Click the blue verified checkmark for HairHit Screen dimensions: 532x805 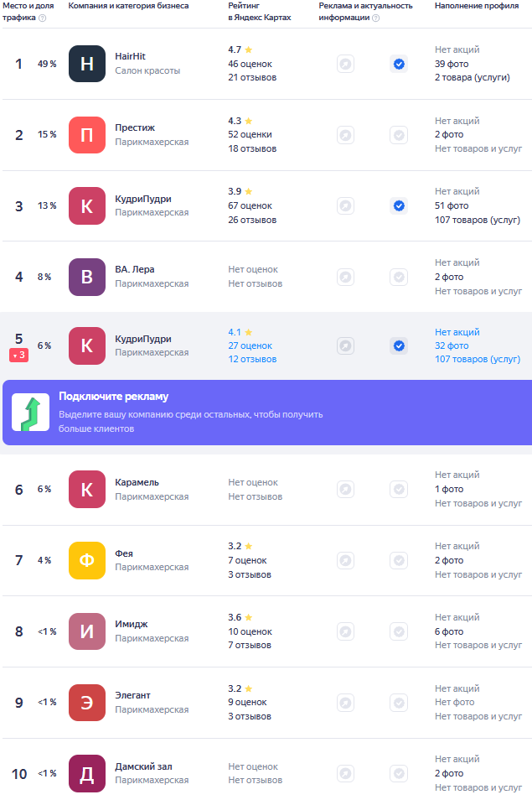pos(399,64)
